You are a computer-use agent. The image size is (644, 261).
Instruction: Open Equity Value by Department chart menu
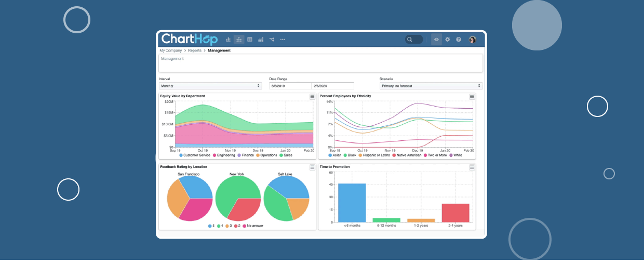coord(312,96)
